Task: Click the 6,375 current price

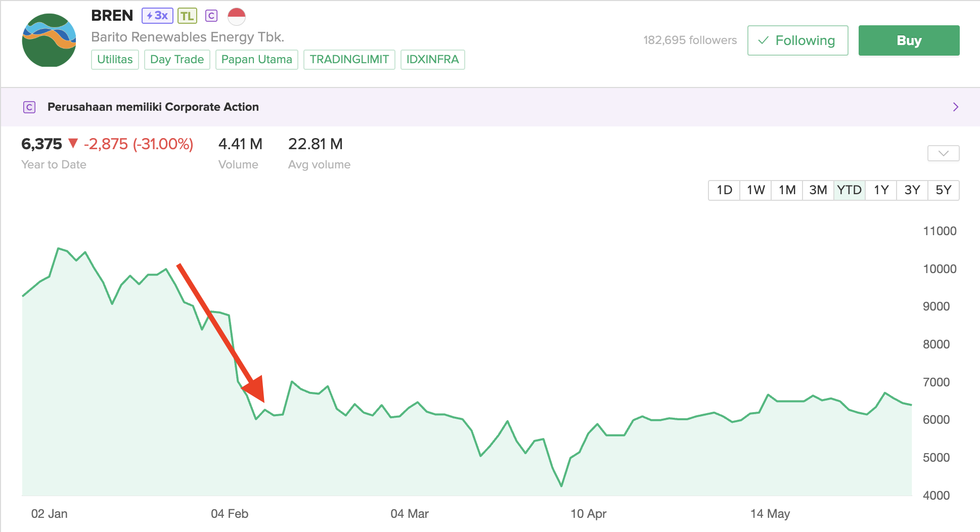Action: tap(41, 144)
